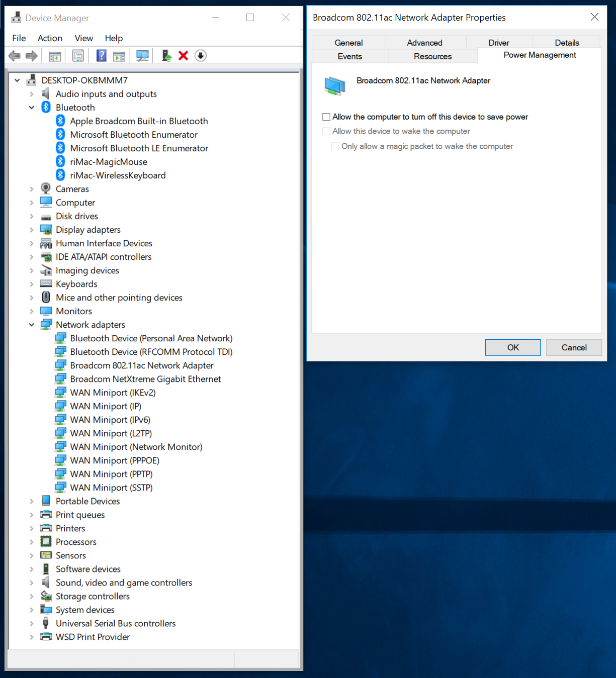Expand the Human Interface Devices node
This screenshot has height=678, width=616.
pos(31,243)
